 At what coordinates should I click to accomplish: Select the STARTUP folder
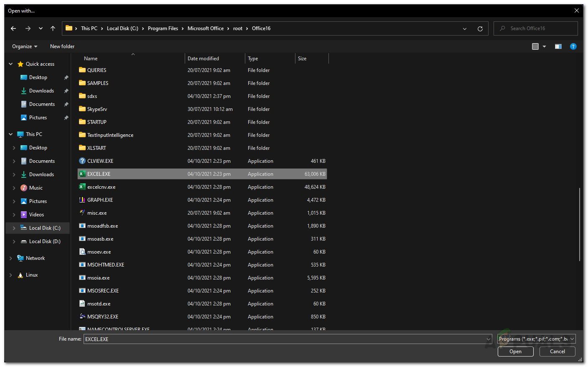[x=202, y=122]
